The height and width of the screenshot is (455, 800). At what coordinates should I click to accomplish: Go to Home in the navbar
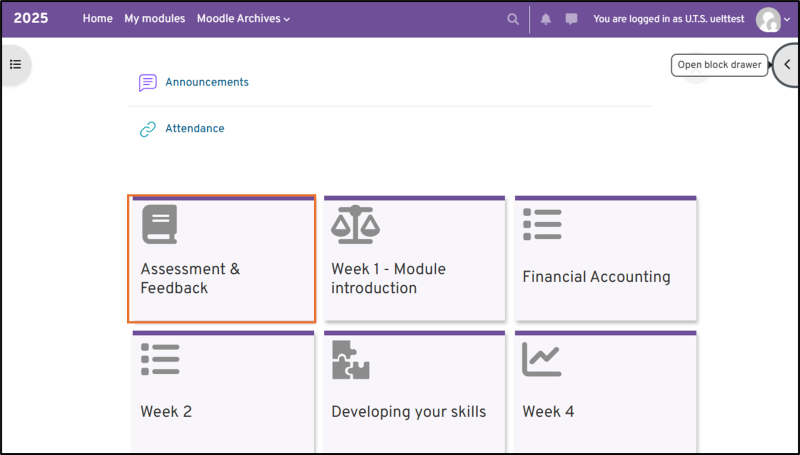click(97, 19)
